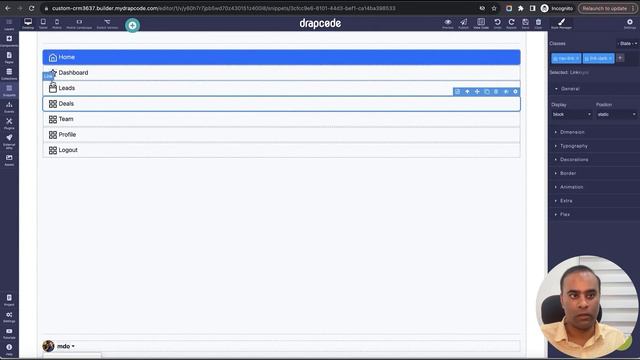
Task: Expand the Dimension section
Action: (593, 132)
